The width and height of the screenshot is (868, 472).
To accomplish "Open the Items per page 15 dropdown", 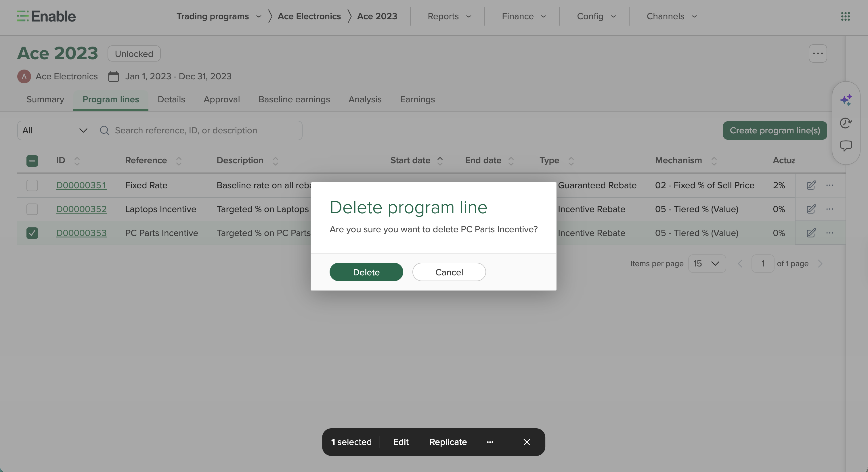I will [707, 264].
